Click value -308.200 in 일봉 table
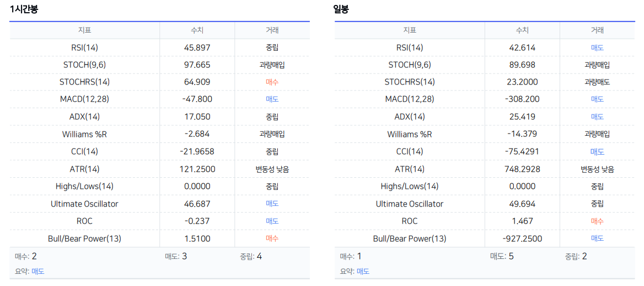This screenshot has width=644, height=286. (x=522, y=99)
